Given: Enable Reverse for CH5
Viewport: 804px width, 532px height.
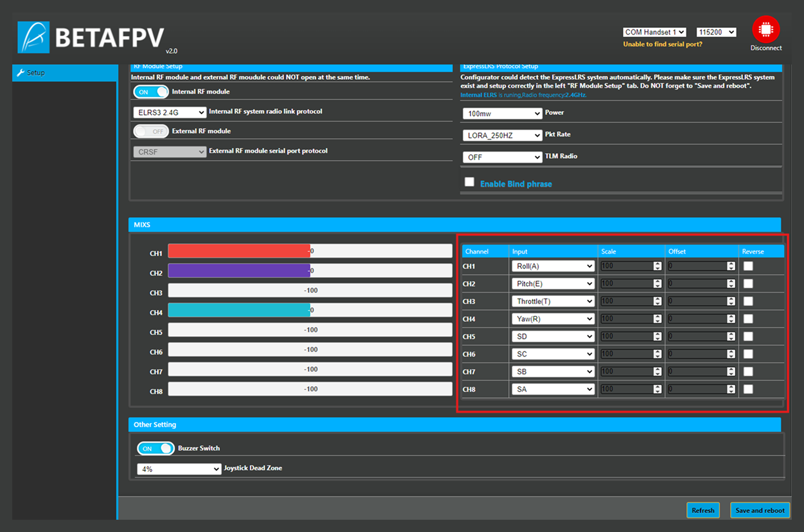Looking at the screenshot, I should (749, 336).
